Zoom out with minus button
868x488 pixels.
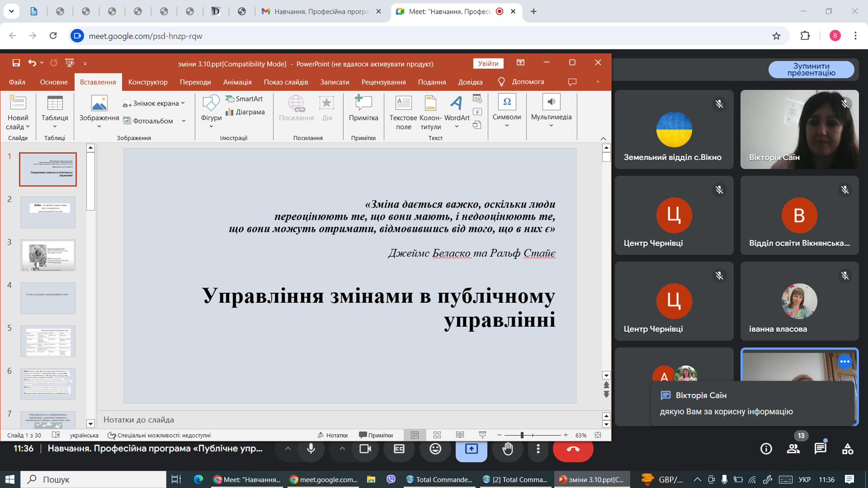[x=499, y=435]
